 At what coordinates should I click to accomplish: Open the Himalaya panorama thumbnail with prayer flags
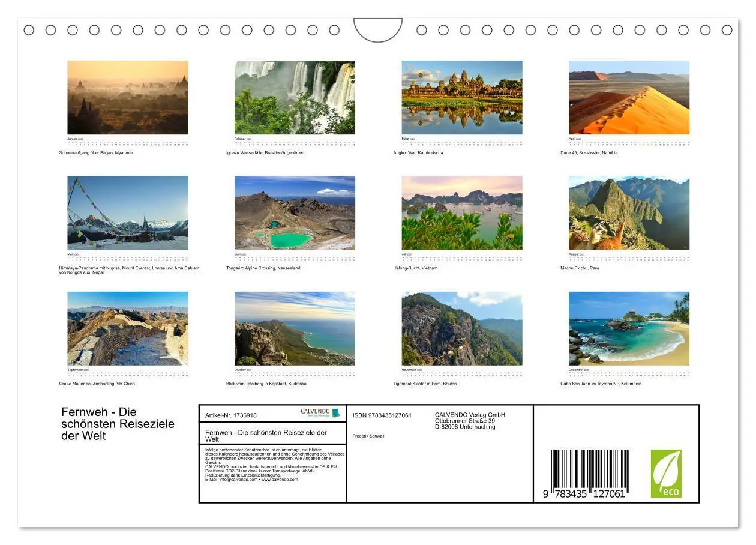click(x=128, y=213)
